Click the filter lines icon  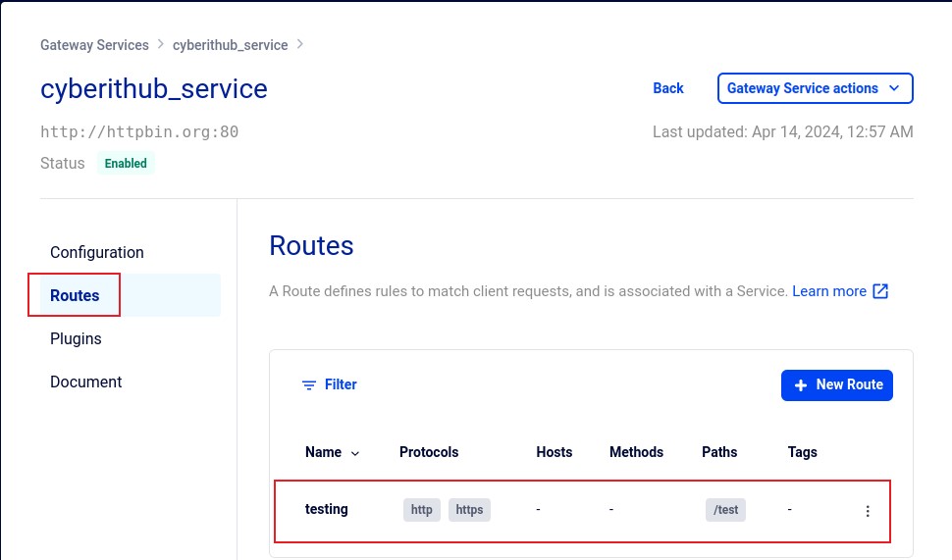click(x=309, y=385)
